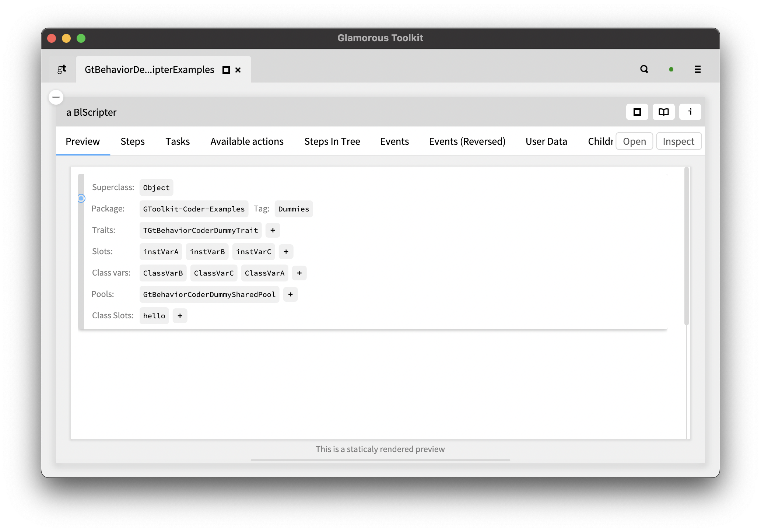Click the Object superclass pill

pyautogui.click(x=156, y=187)
